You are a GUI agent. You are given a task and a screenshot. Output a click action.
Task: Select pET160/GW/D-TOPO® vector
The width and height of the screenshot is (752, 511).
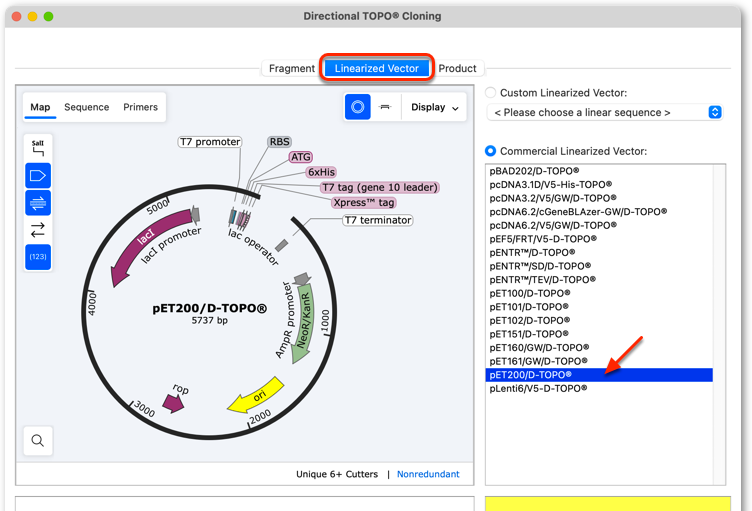(599, 347)
